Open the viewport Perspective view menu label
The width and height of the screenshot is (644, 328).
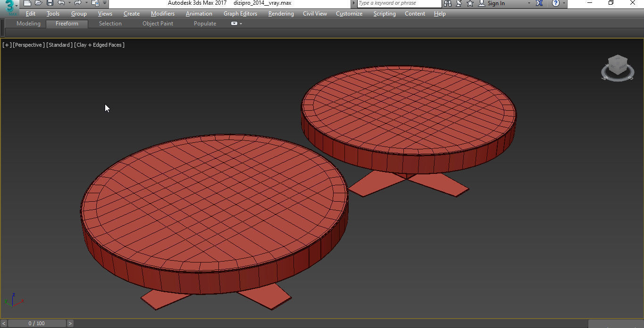(x=29, y=45)
